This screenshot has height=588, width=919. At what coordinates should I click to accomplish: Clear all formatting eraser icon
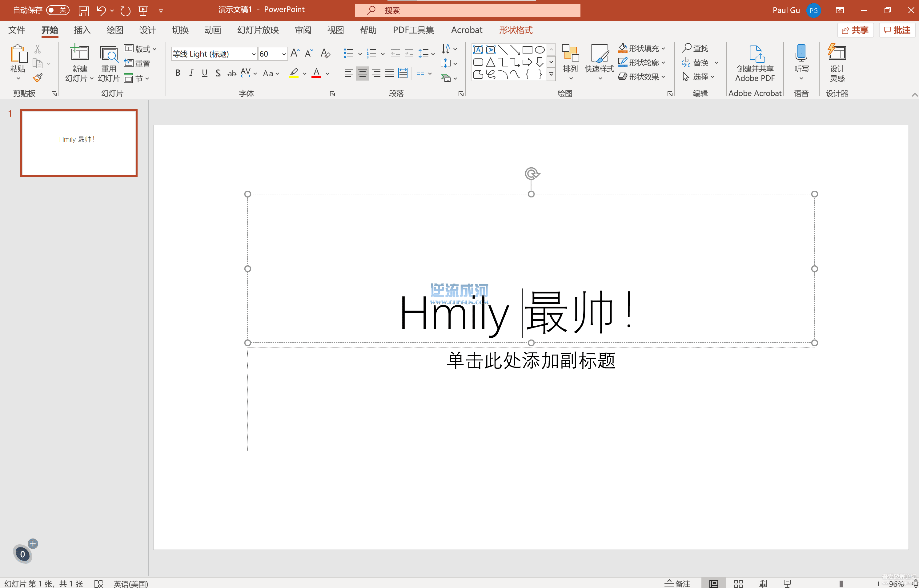(x=325, y=53)
